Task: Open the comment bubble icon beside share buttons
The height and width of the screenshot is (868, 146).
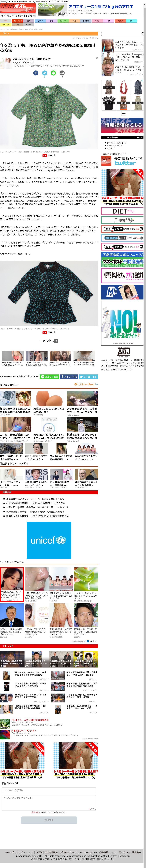Action: (62, 73)
